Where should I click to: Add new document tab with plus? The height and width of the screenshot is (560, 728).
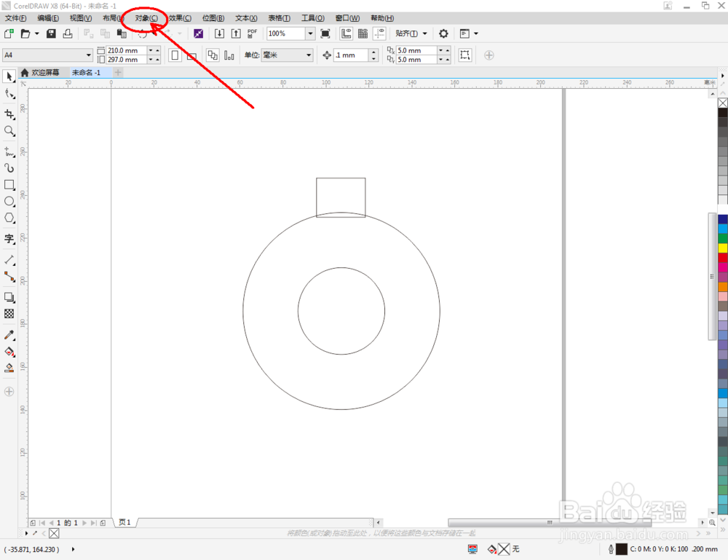click(118, 72)
